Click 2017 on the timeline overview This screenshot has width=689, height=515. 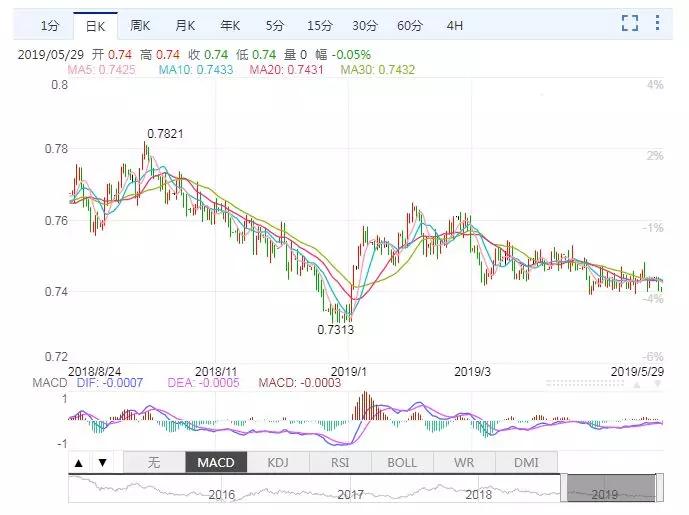coord(349,494)
